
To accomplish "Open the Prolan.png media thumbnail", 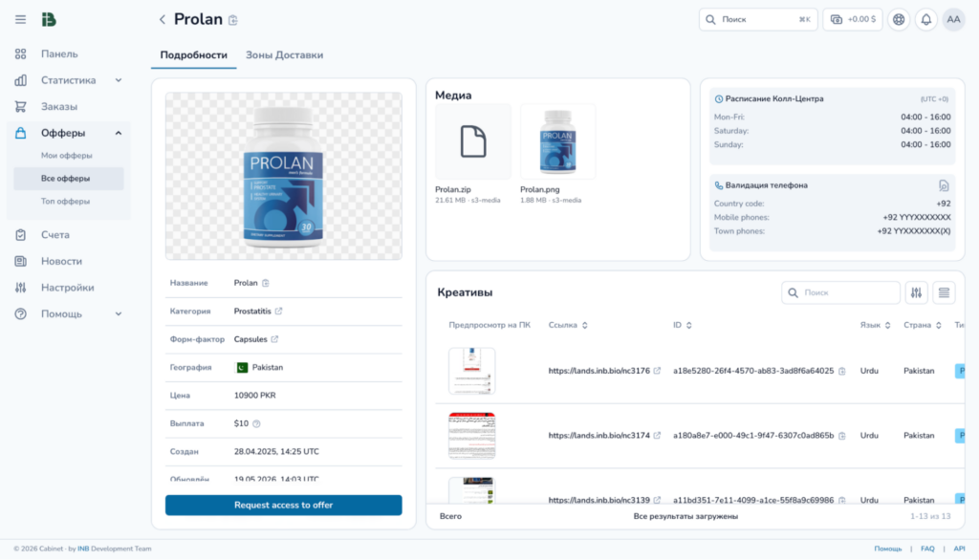I will pyautogui.click(x=557, y=141).
